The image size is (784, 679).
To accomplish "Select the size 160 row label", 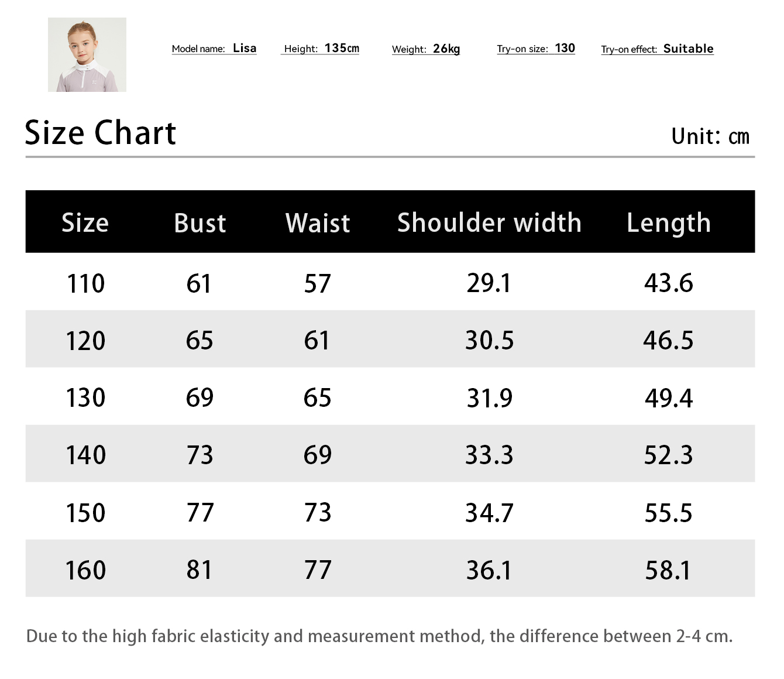I will (85, 570).
